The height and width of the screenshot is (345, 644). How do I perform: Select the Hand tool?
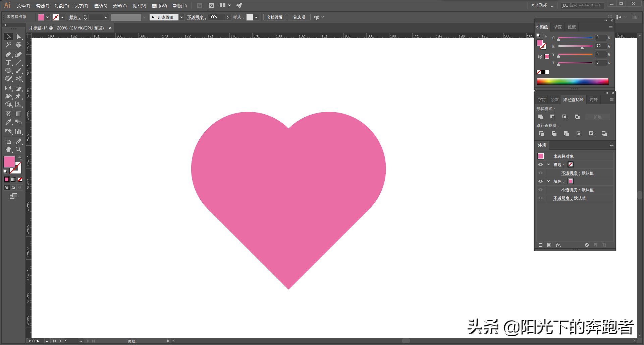[x=8, y=150]
